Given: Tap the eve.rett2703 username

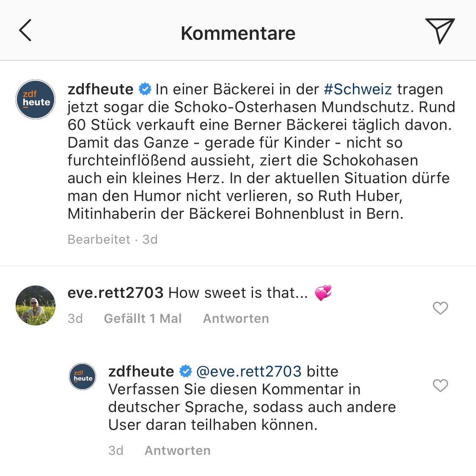Looking at the screenshot, I should click(x=115, y=292).
